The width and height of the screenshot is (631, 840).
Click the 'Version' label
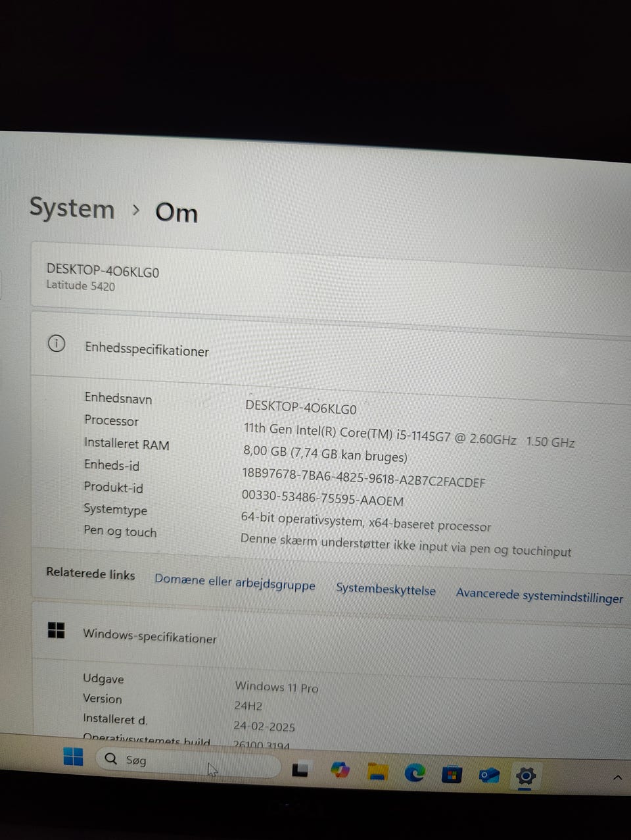pos(102,699)
